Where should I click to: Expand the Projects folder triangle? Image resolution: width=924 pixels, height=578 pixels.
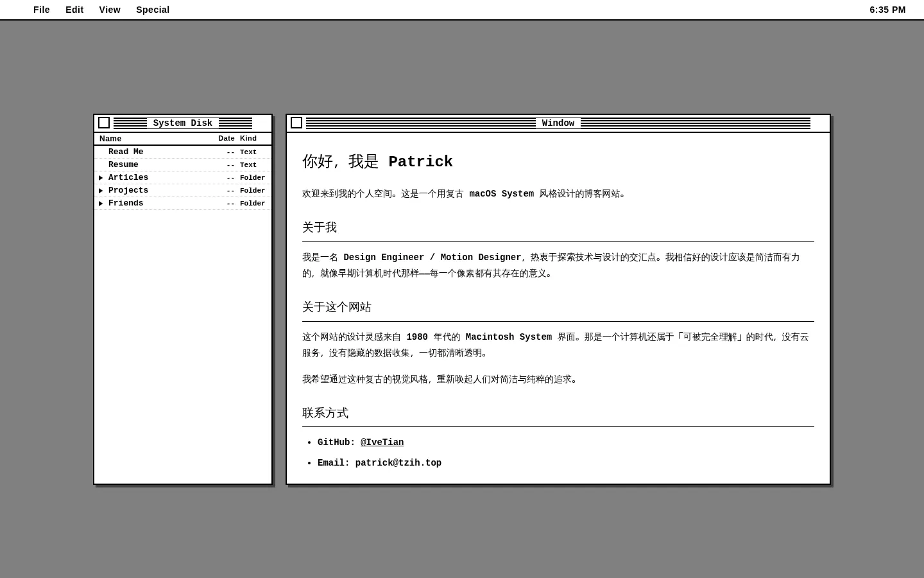pos(101,191)
